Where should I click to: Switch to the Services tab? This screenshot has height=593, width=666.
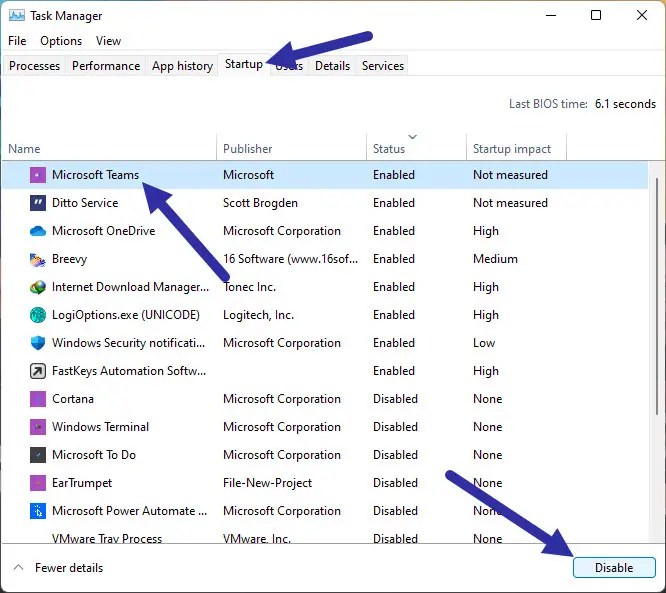click(x=383, y=66)
